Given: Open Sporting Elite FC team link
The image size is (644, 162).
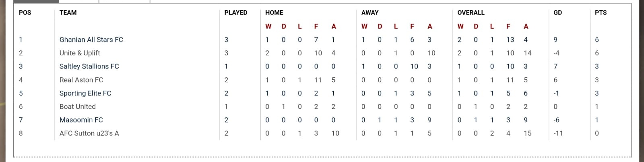Looking at the screenshot, I should click(x=85, y=93).
